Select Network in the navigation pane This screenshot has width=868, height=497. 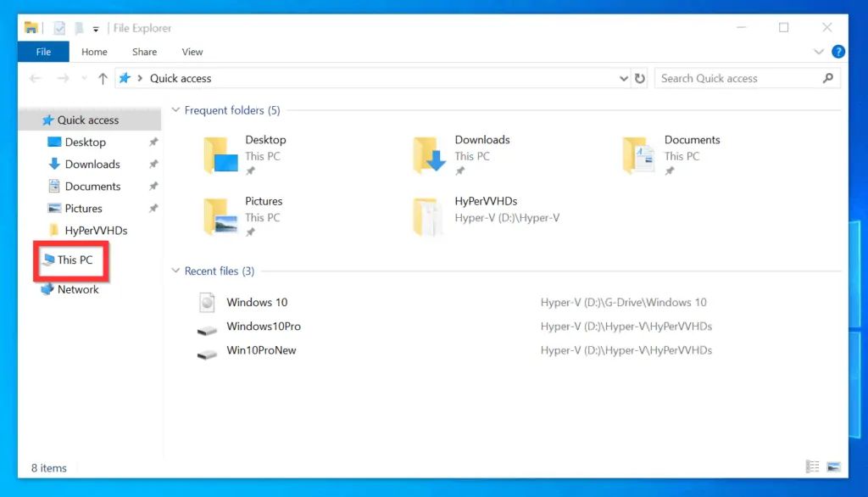click(78, 289)
